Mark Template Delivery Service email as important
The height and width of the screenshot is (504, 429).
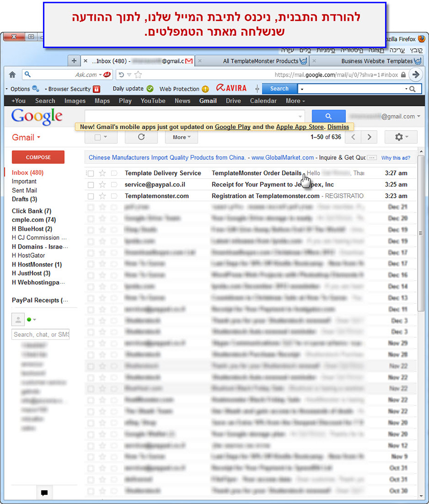tap(114, 173)
